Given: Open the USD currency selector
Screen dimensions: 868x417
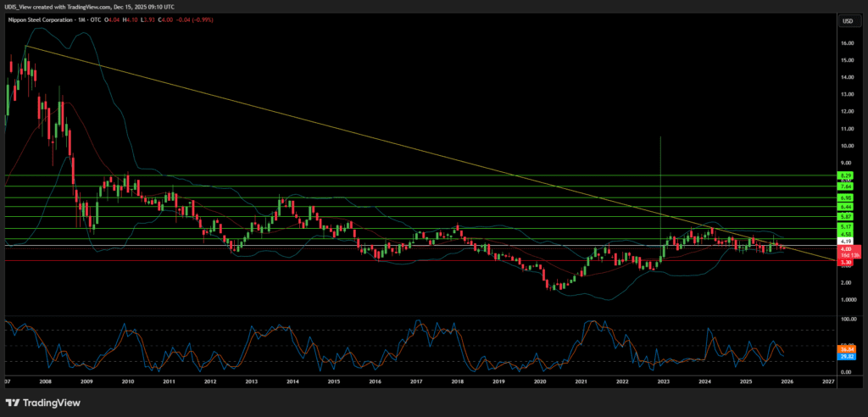Looking at the screenshot, I should coord(844,21).
